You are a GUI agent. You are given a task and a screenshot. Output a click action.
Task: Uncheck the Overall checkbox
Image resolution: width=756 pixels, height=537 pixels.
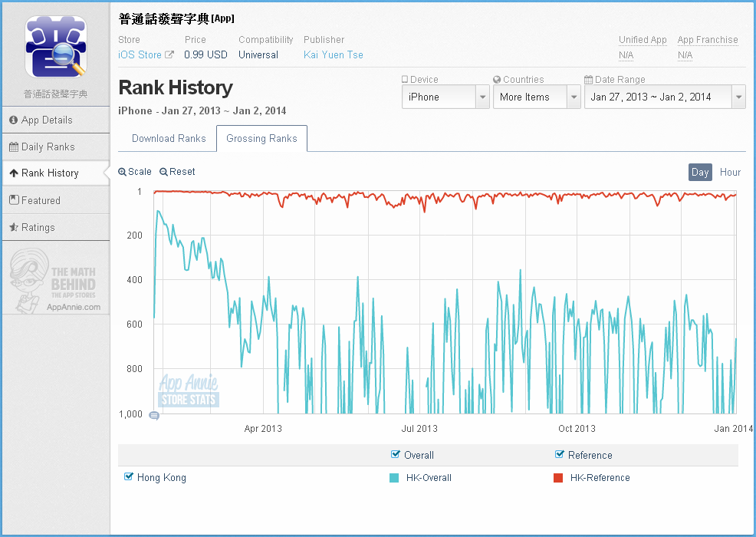(396, 454)
